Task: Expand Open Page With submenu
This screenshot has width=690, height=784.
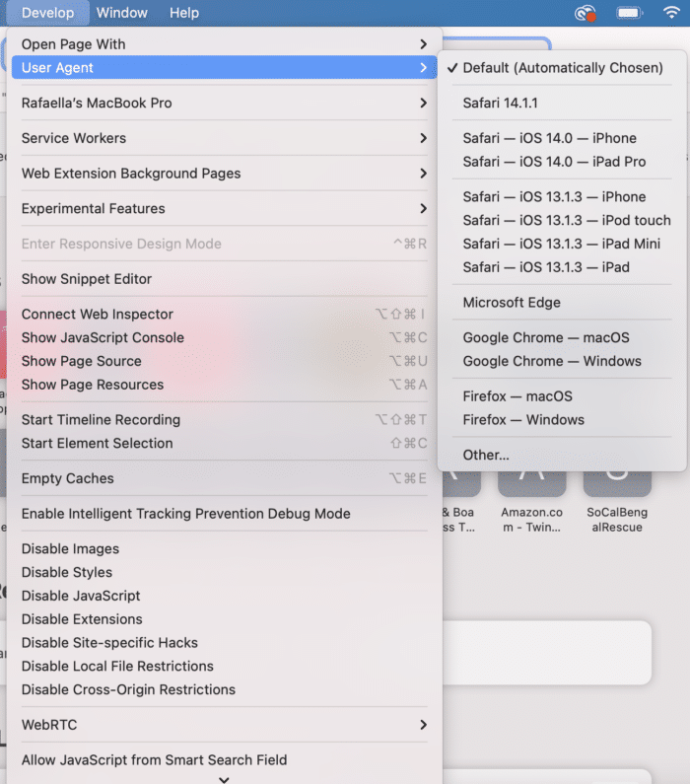Action: click(225, 44)
